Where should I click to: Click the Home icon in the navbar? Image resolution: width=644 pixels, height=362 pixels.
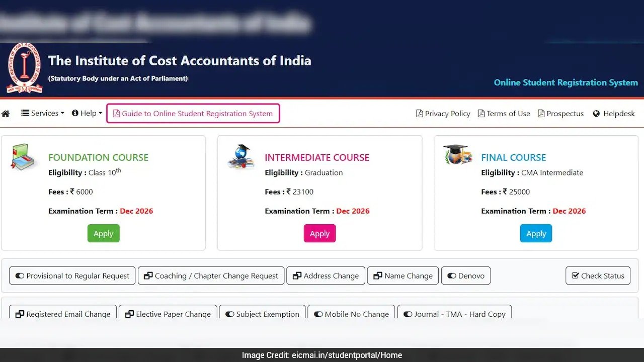point(6,114)
